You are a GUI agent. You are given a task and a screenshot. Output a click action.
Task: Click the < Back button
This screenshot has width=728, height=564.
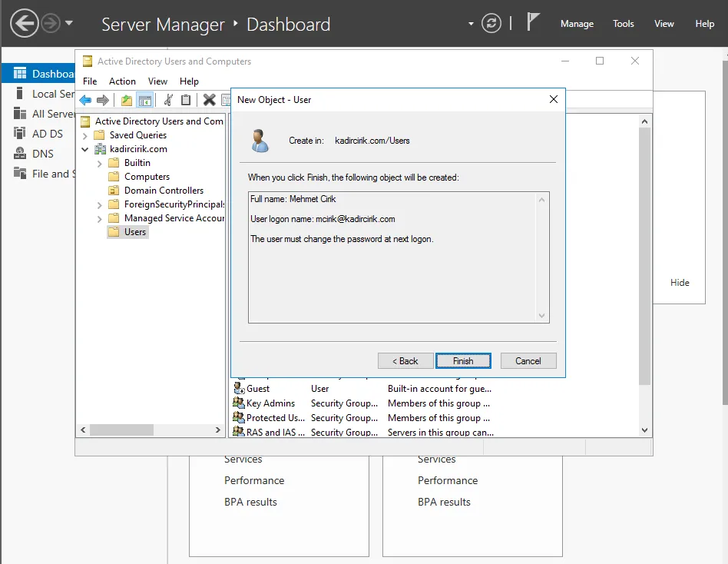click(405, 361)
